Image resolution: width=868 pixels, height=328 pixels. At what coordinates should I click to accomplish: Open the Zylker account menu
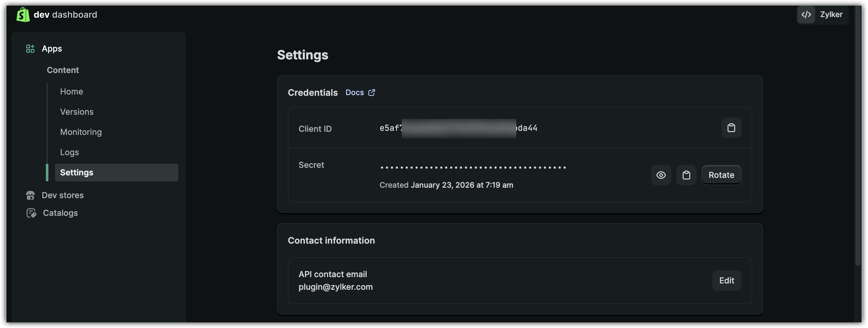pyautogui.click(x=831, y=15)
